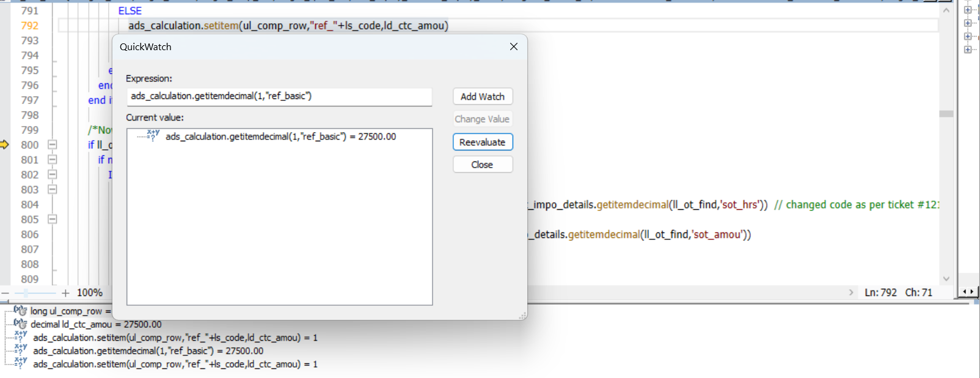Collapse the code fold at line 803
The height and width of the screenshot is (378, 980).
pyautogui.click(x=53, y=190)
